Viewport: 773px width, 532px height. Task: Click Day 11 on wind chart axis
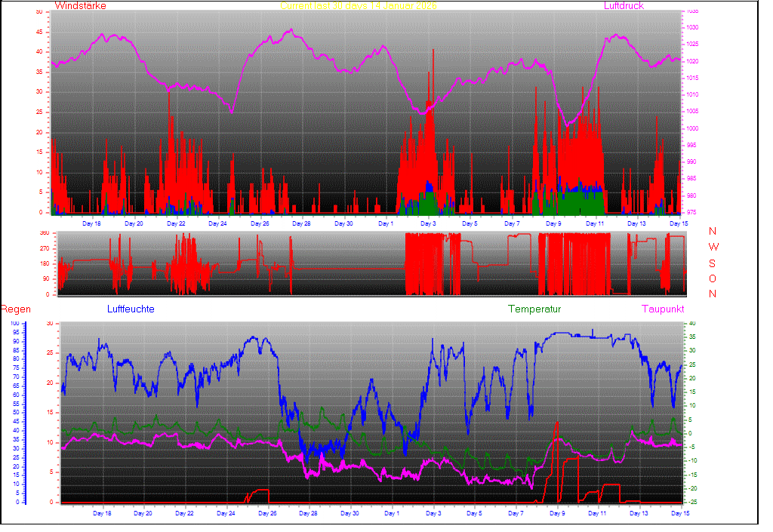point(596,224)
